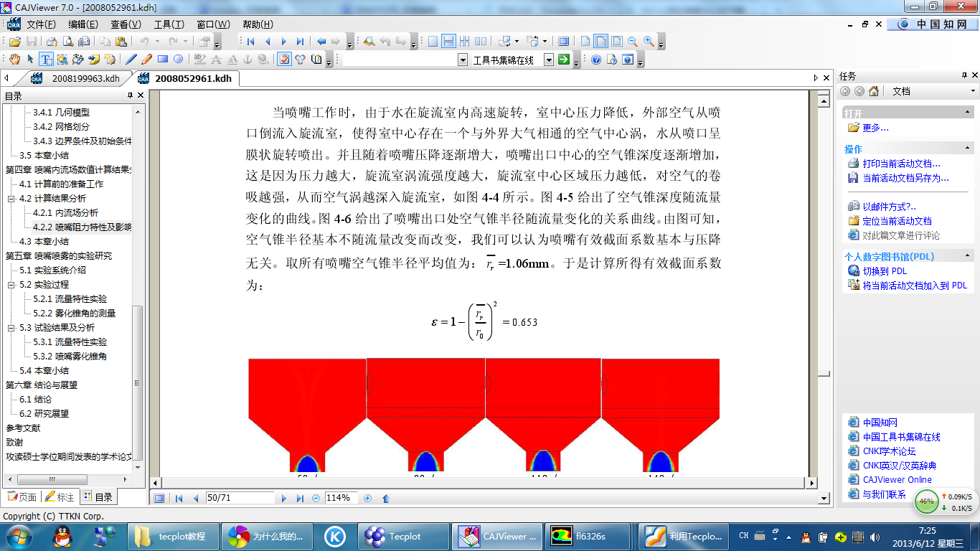This screenshot has height=551, width=980.
Task: Collapse the 4.2 计算结果分析 tree node
Action: click(11, 199)
